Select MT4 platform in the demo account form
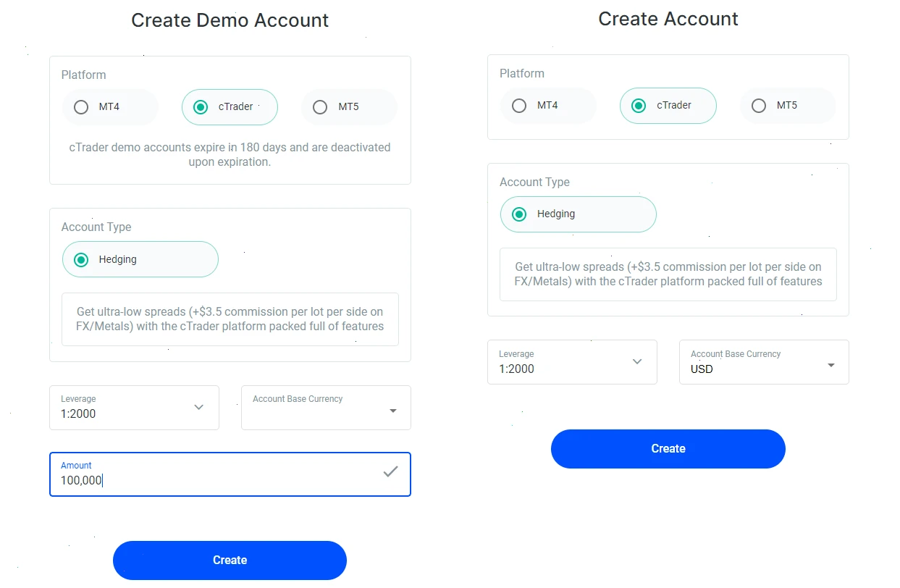Viewport: 900px width, 588px height. pyautogui.click(x=80, y=106)
